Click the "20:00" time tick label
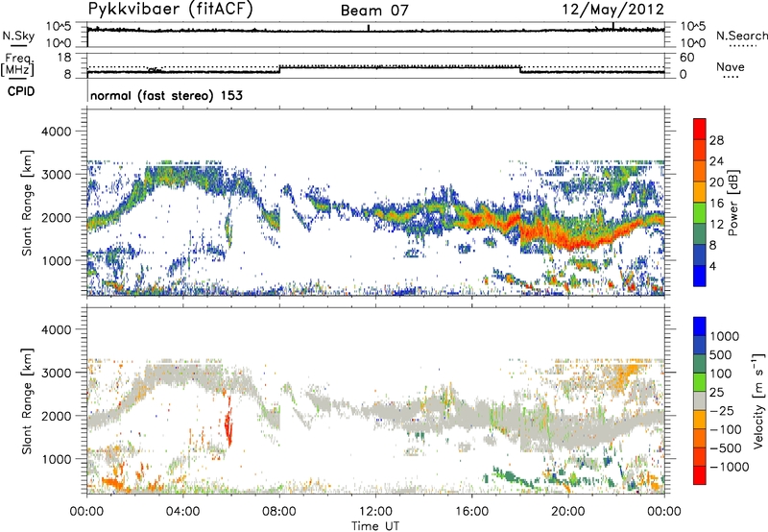Image resolution: width=768 pixels, height=532 pixels. click(x=568, y=512)
